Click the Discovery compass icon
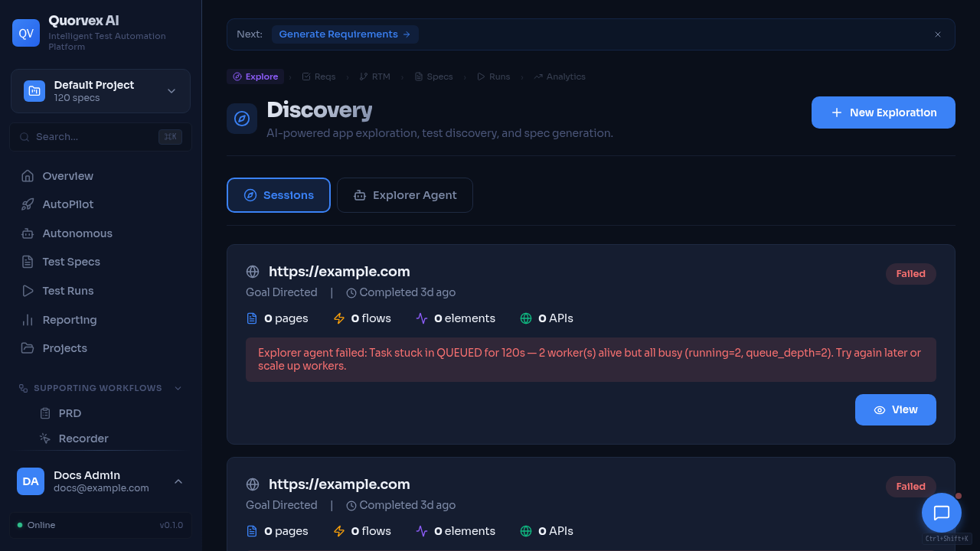980x551 pixels. [x=242, y=119]
